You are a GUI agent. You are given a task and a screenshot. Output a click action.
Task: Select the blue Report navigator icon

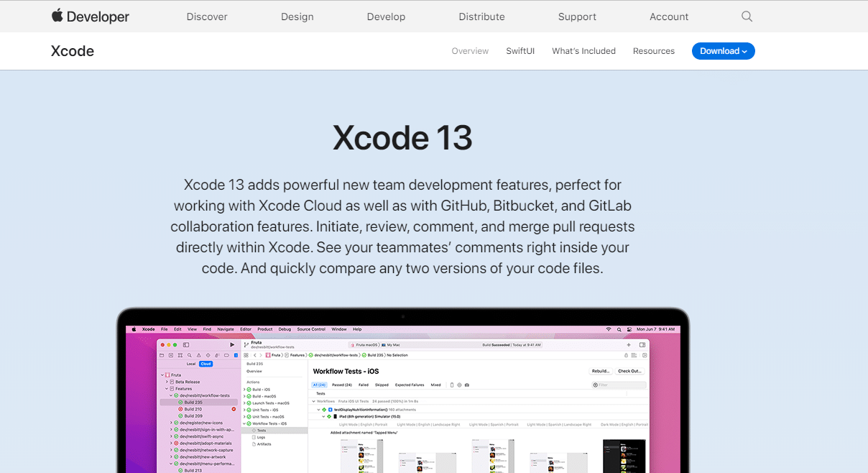point(236,355)
